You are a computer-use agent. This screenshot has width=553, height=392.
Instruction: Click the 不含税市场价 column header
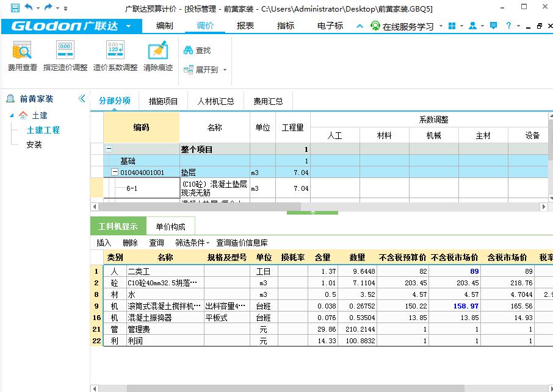point(455,257)
